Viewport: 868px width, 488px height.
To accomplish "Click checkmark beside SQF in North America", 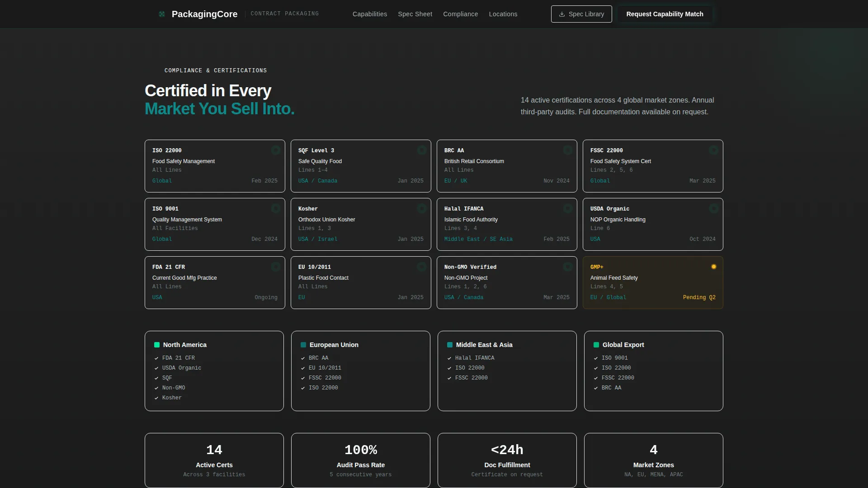I will coord(156,378).
